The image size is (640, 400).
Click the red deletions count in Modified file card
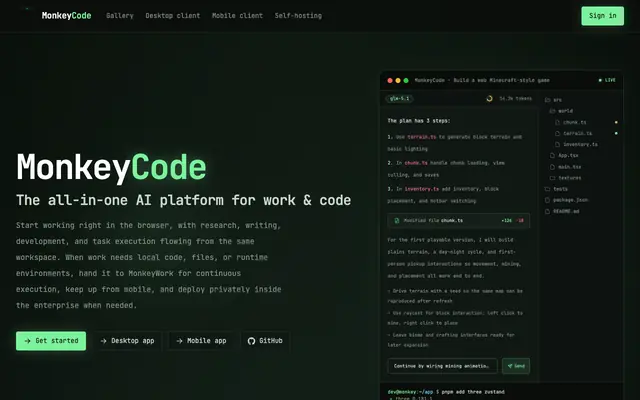[520, 220]
